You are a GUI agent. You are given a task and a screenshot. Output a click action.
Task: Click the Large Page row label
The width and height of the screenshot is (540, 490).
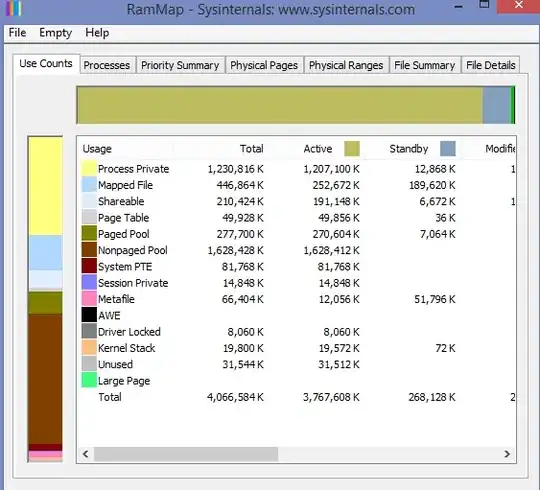coord(124,381)
